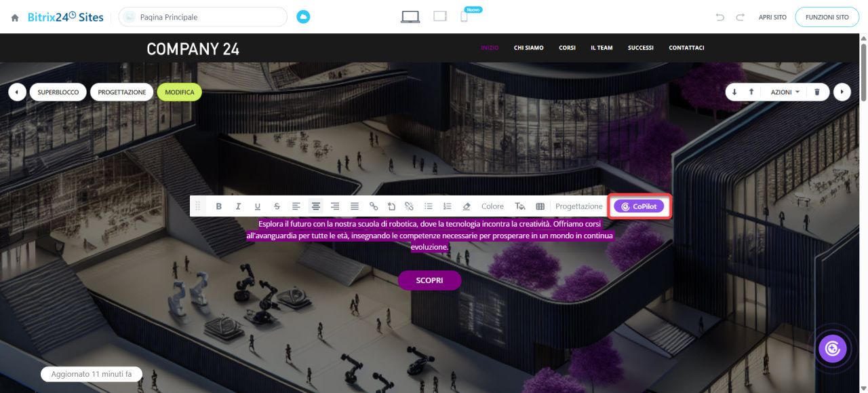Justify the text

pyautogui.click(x=354, y=206)
